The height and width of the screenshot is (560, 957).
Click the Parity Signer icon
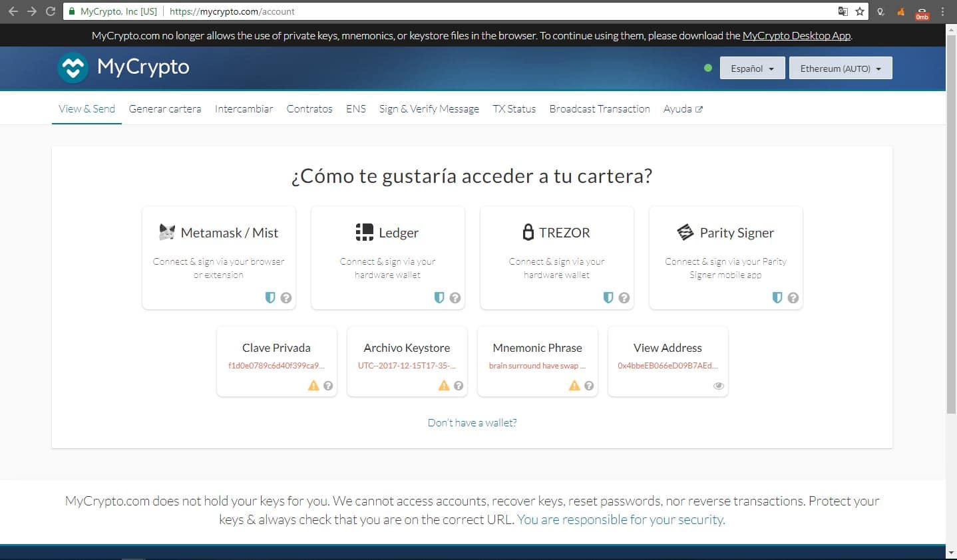click(x=685, y=231)
